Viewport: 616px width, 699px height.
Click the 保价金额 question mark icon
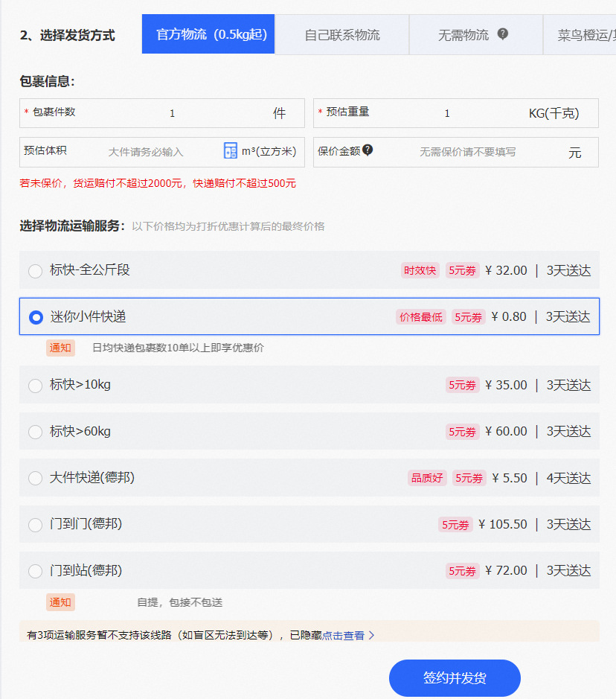(x=368, y=150)
